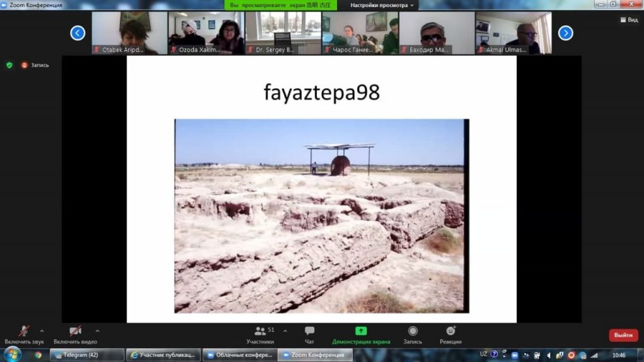The height and width of the screenshot is (362, 644).
Task: Expand audio options arrow next to microphone
Action: [42, 331]
